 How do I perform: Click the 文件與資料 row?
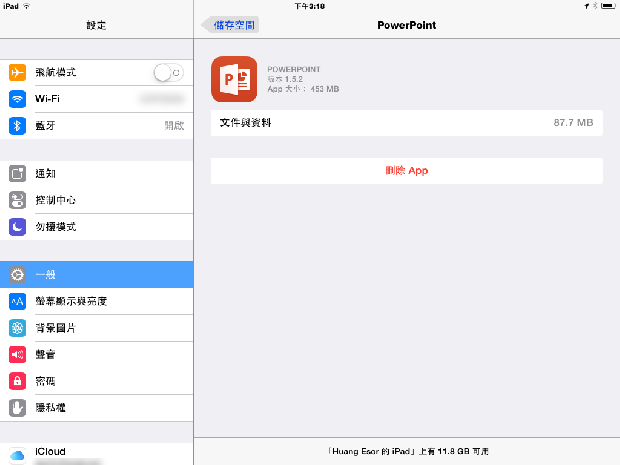coord(407,123)
